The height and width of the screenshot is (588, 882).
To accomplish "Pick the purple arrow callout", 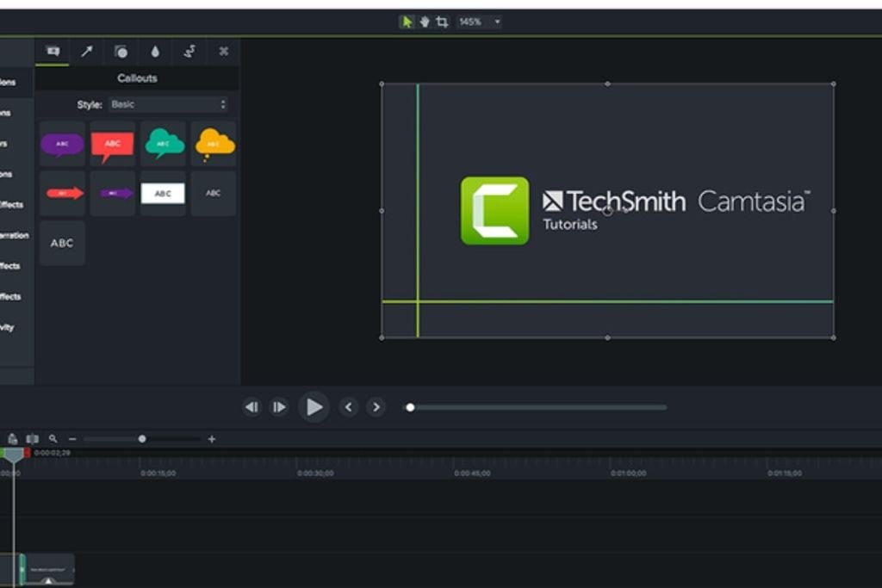I will coord(113,194).
